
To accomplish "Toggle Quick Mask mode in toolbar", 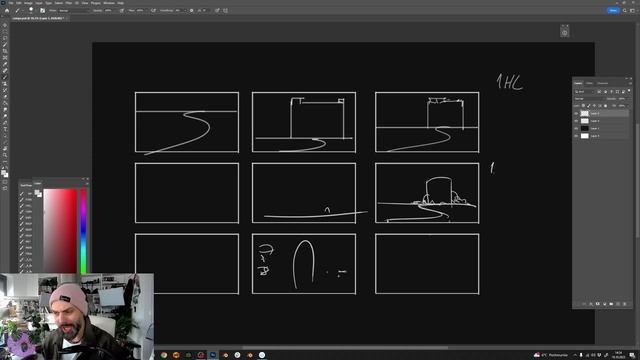I will coord(5,182).
